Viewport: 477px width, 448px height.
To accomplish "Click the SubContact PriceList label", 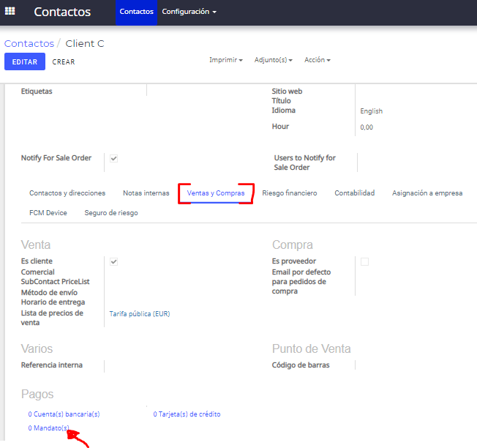I will [x=55, y=282].
